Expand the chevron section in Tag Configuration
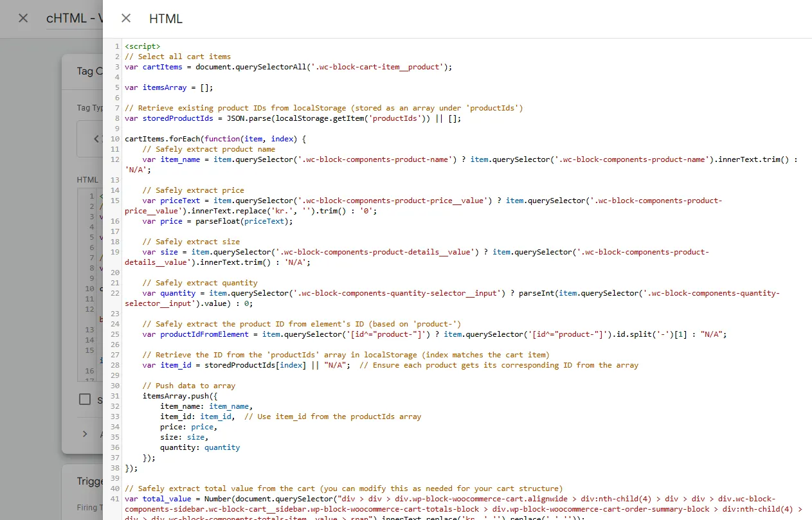 (x=85, y=434)
